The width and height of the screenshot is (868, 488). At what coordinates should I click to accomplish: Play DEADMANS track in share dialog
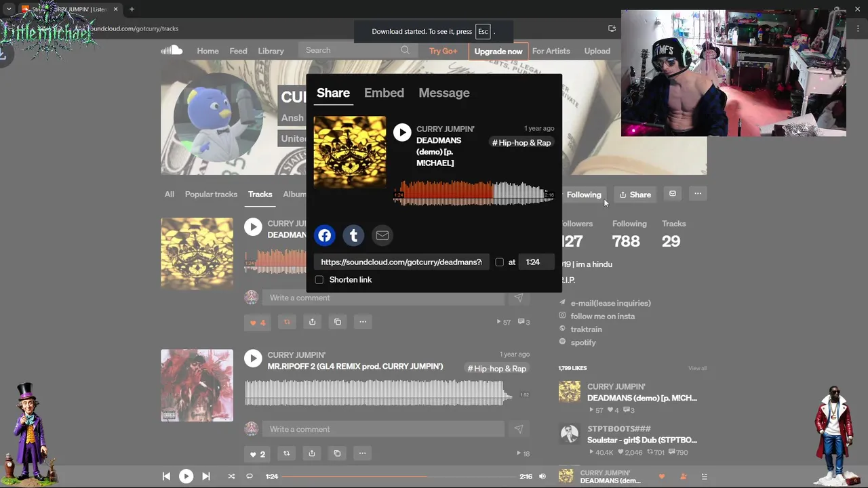point(402,132)
